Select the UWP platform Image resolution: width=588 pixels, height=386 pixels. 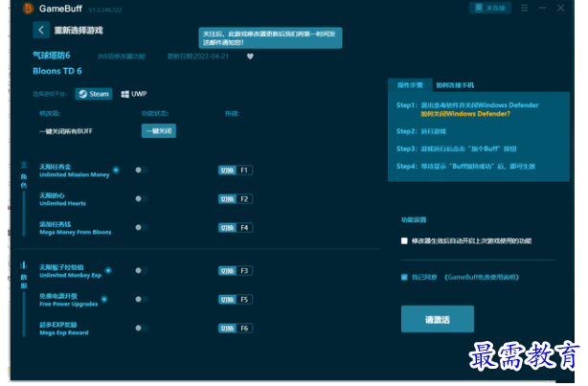click(134, 94)
